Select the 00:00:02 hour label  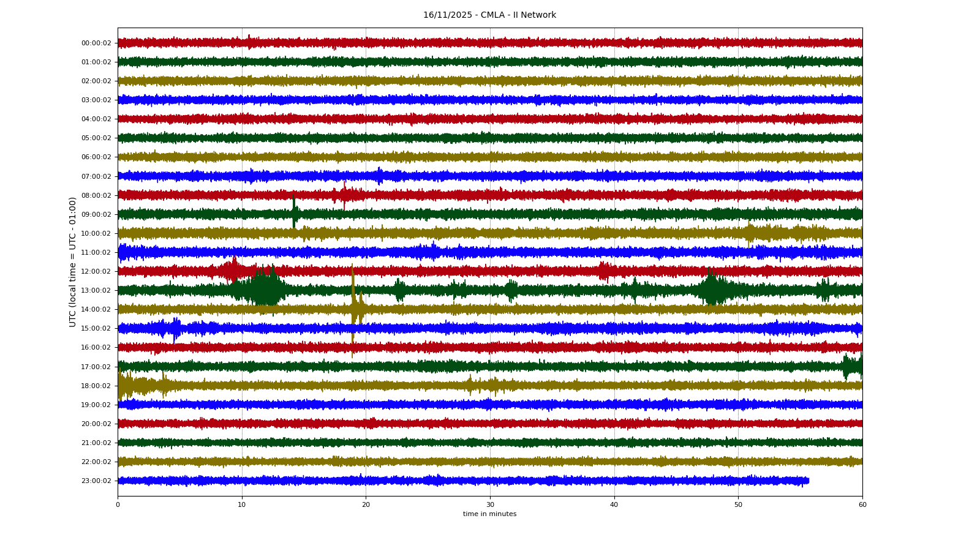point(96,43)
